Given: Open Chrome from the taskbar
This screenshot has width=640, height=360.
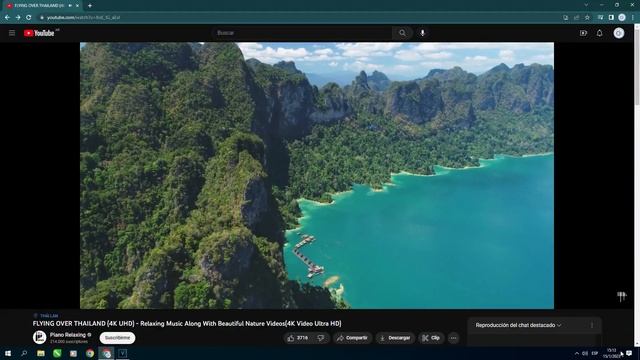Looking at the screenshot, I should pos(90,353).
